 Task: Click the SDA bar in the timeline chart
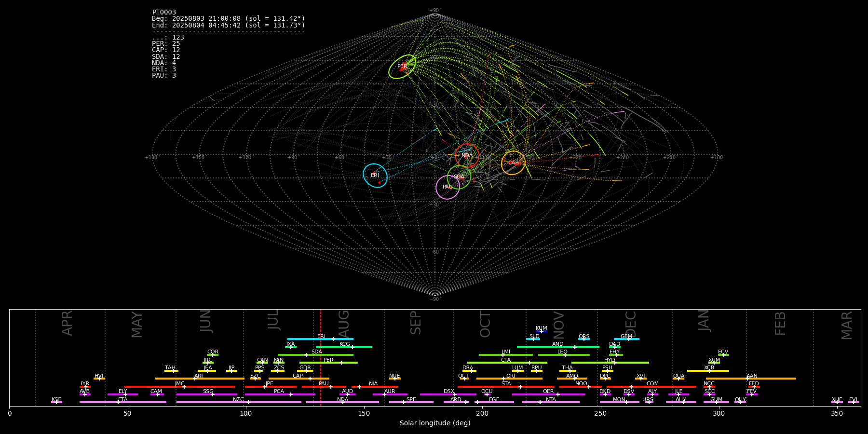(315, 355)
